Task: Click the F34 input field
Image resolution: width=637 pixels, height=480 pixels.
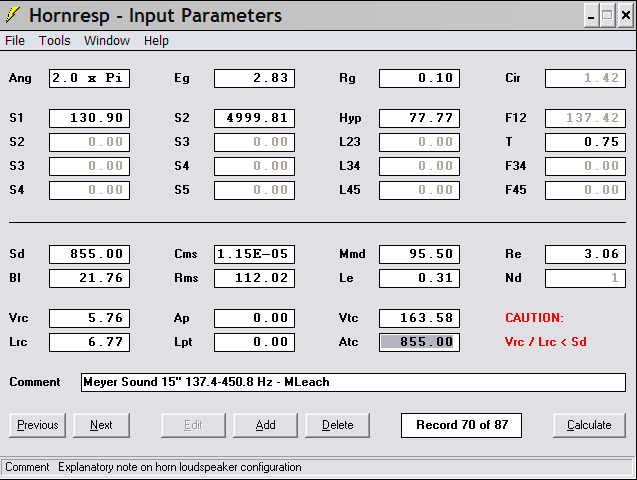Action: click(x=585, y=166)
